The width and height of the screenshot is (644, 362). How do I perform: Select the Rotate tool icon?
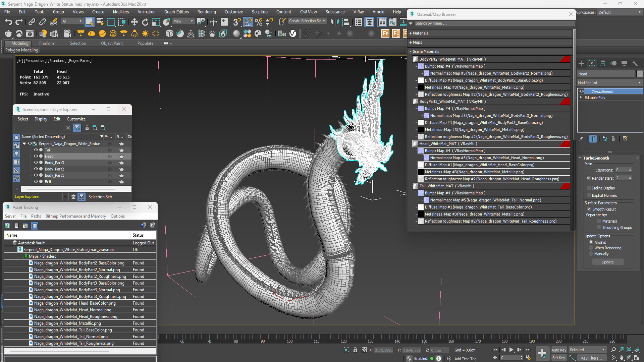click(x=145, y=22)
